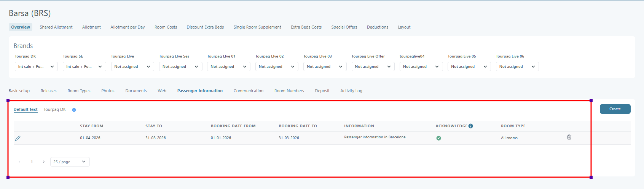Viewport: 644px width, 189px height.
Task: Go to previous page arrow
Action: (20, 162)
